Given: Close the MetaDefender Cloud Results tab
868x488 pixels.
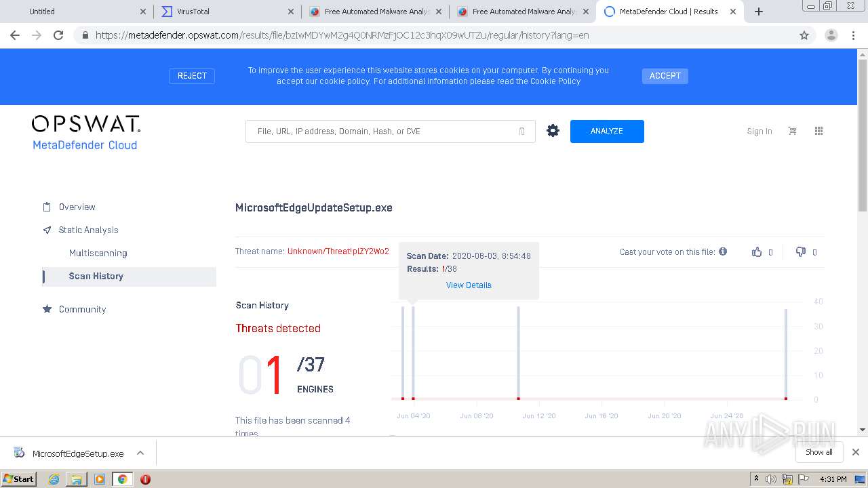Looking at the screenshot, I should pyautogui.click(x=733, y=12).
